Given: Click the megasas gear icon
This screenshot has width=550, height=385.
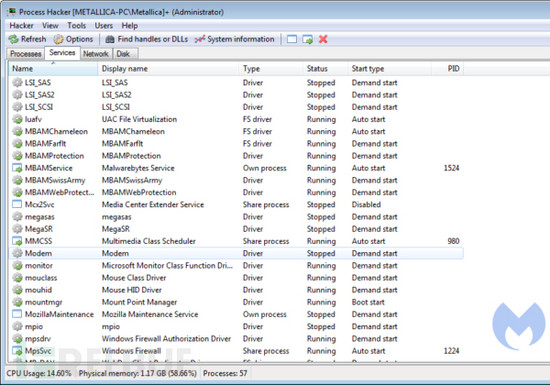Looking at the screenshot, I should (x=17, y=217).
